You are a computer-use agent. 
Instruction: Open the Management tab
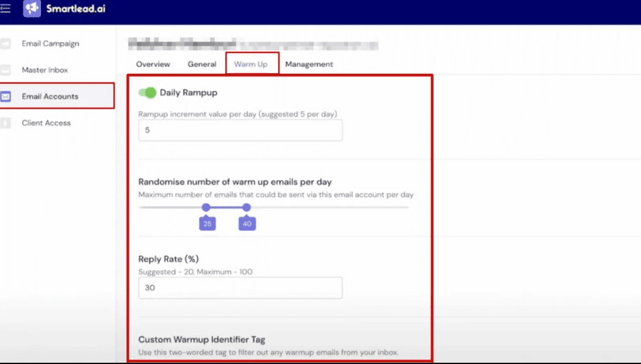pyautogui.click(x=309, y=64)
